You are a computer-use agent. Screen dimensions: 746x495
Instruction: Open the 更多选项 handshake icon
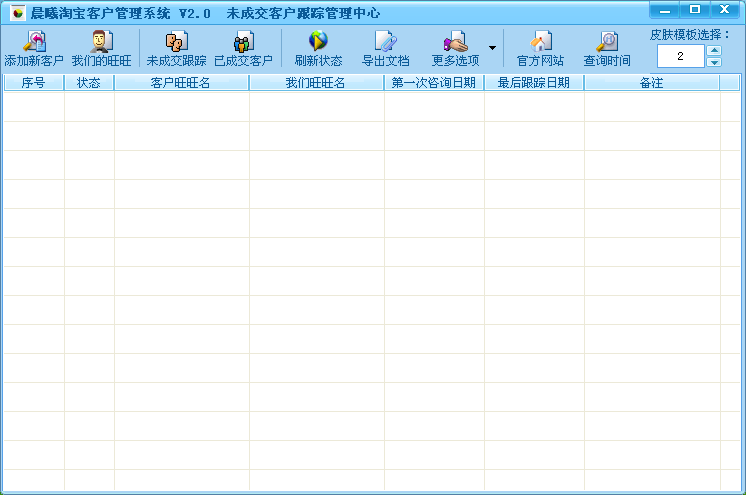[455, 41]
